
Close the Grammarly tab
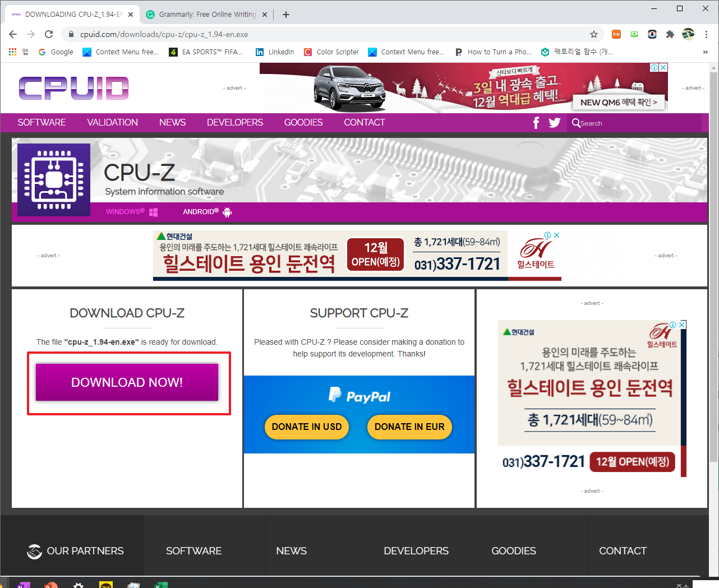click(265, 15)
